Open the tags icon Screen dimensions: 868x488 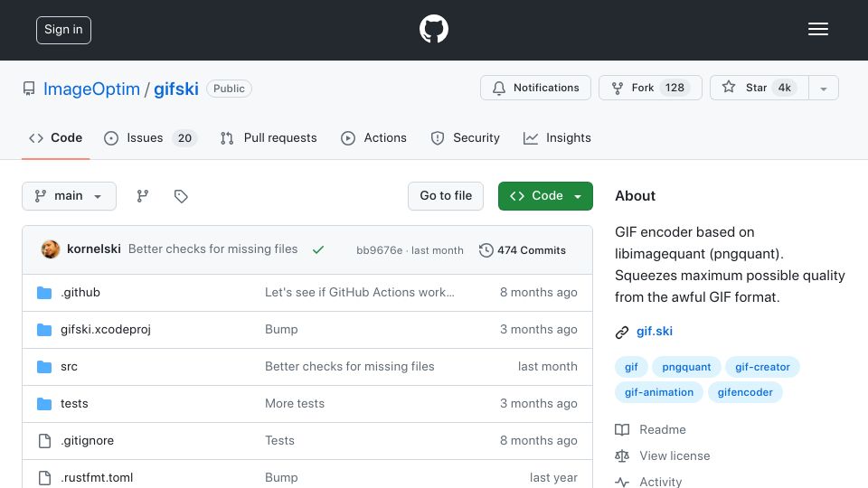[181, 196]
